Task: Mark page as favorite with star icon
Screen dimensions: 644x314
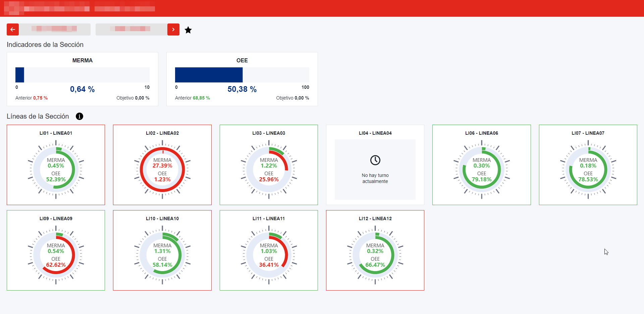Action: tap(188, 30)
